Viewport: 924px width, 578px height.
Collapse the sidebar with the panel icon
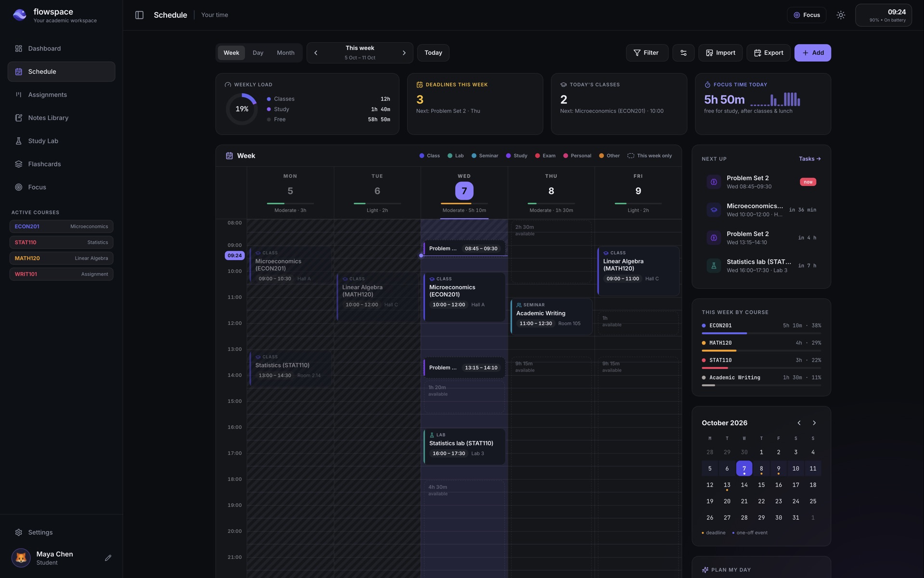click(x=139, y=15)
